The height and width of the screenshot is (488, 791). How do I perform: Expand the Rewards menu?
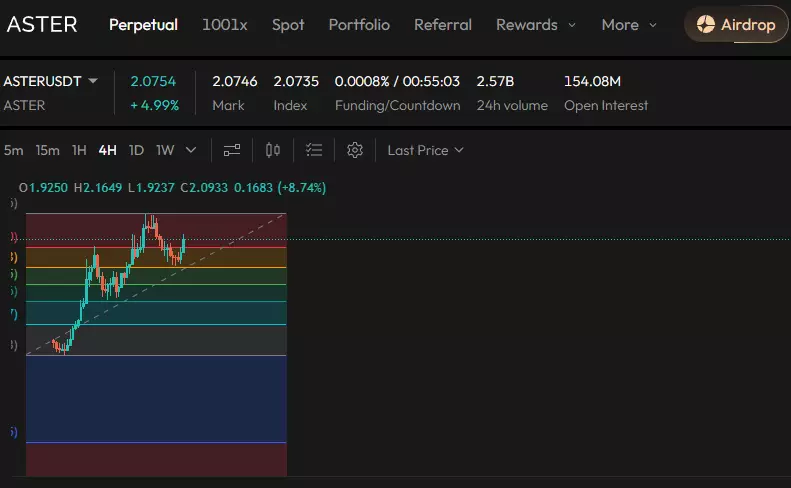pos(536,25)
